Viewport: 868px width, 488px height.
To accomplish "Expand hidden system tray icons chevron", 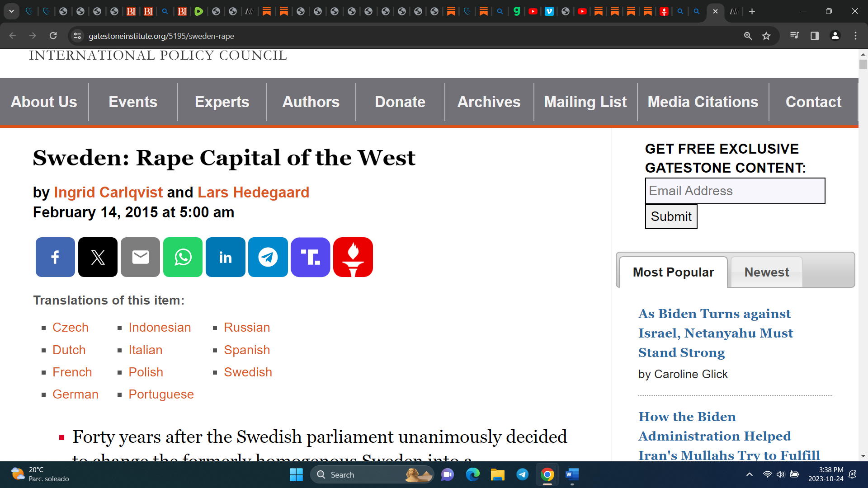I will click(750, 474).
